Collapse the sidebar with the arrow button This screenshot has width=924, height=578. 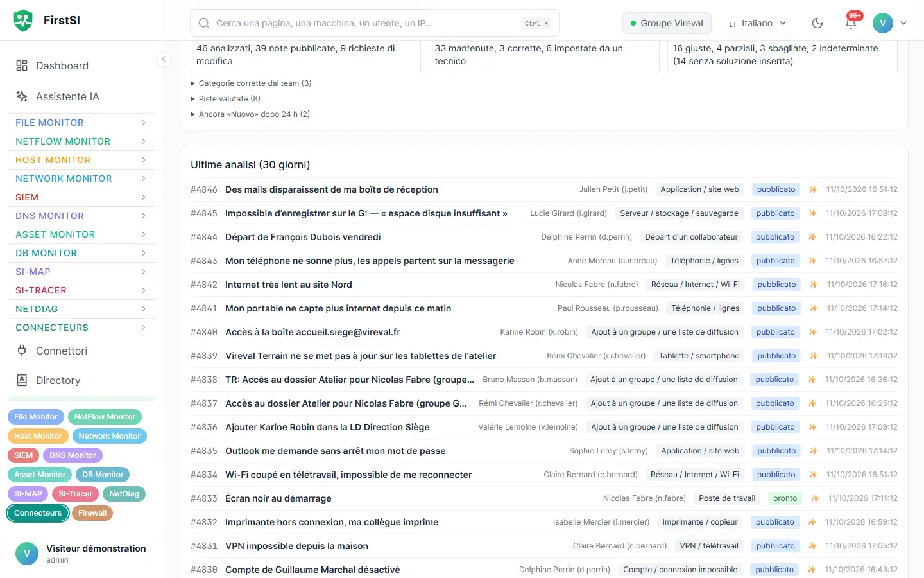(164, 59)
